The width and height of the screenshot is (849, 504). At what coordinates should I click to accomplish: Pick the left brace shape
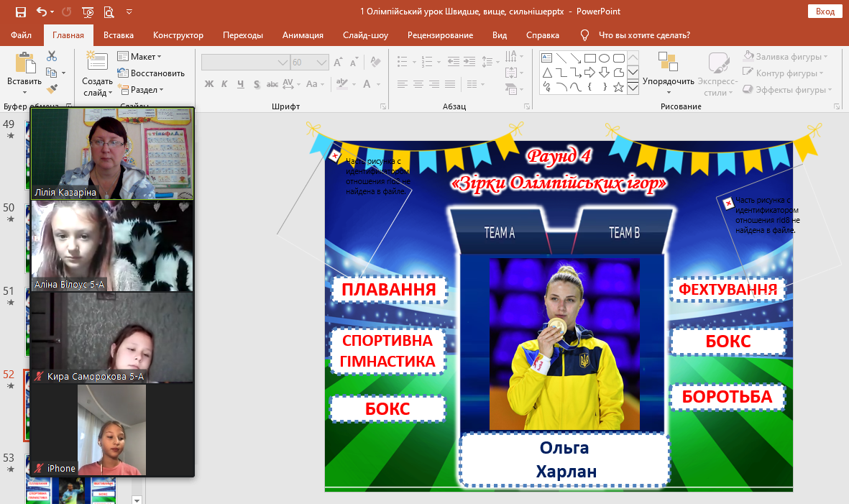click(x=590, y=87)
